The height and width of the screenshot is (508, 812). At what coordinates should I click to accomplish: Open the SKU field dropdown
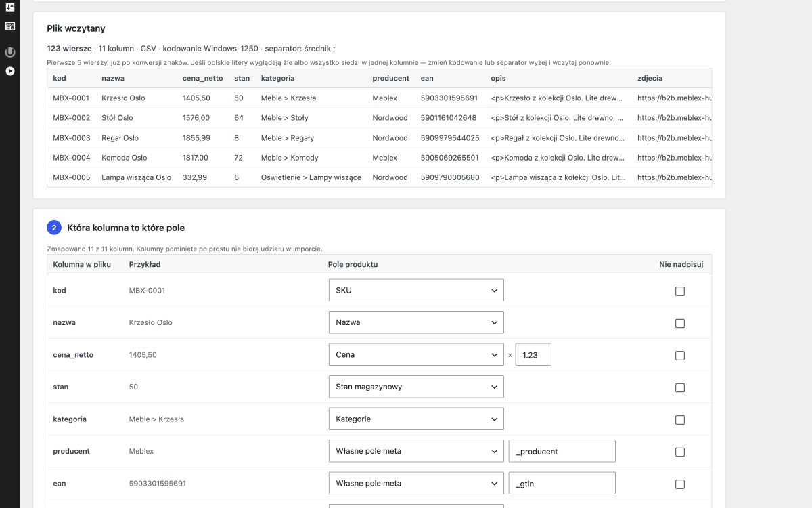pos(416,290)
